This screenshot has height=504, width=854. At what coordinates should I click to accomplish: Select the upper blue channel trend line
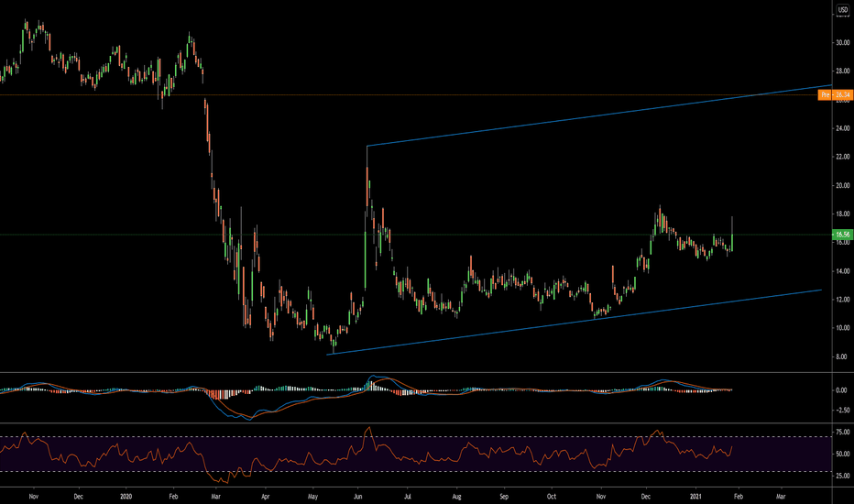pyautogui.click(x=599, y=115)
